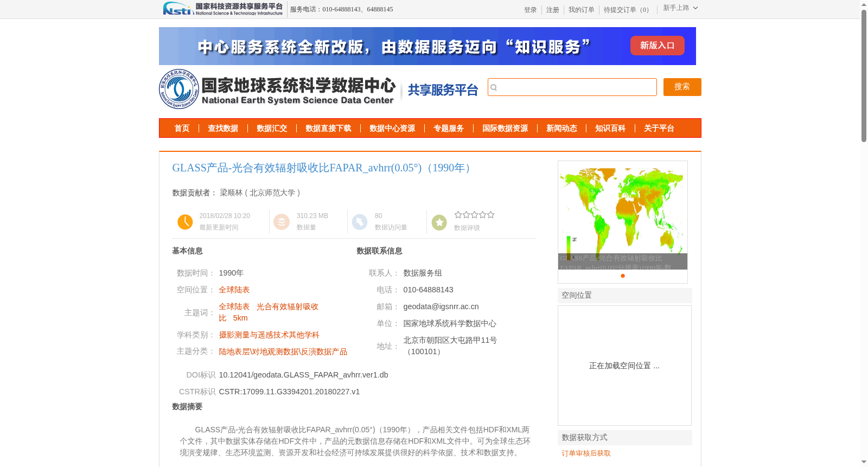The height and width of the screenshot is (467, 868).
Task: Click the orange clock last-updated icon
Action: 185,222
